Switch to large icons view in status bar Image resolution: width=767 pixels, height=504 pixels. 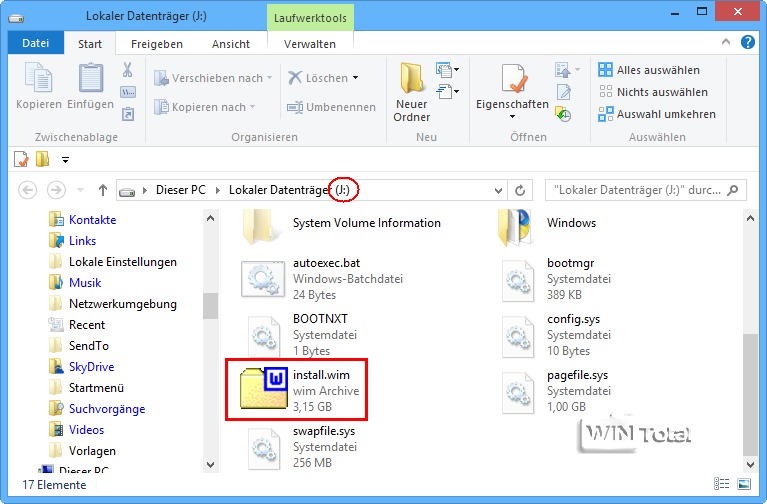pyautogui.click(x=744, y=484)
